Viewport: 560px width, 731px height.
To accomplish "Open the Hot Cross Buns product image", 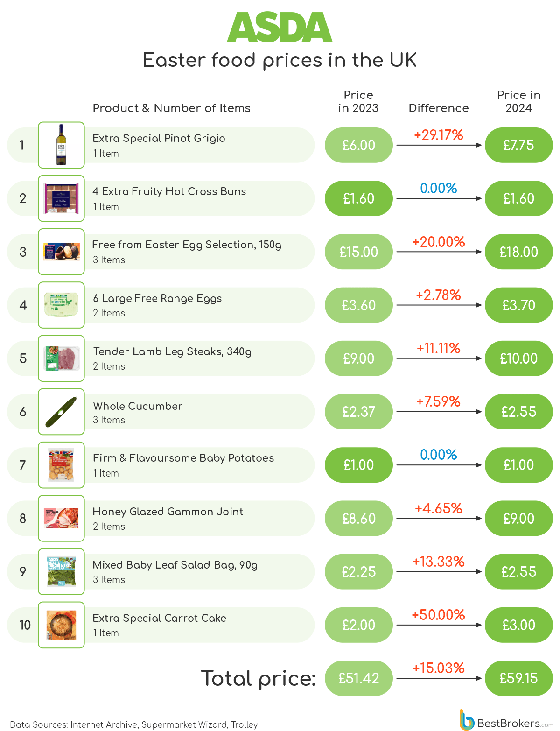I will pos(61,198).
